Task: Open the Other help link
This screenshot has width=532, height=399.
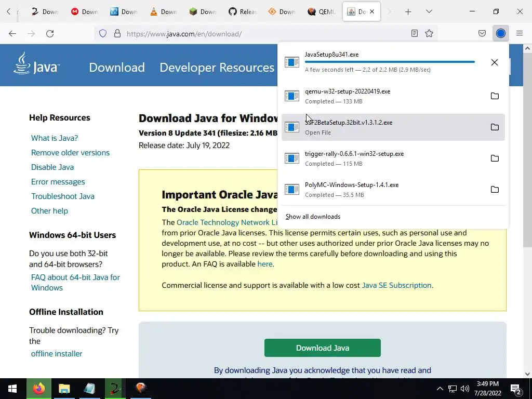Action: click(49, 211)
